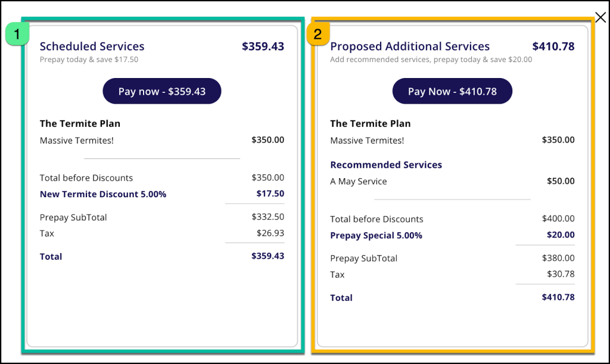Viewport: 610px width, 364px height.
Task: Click the green number 1 badge
Action: [17, 35]
